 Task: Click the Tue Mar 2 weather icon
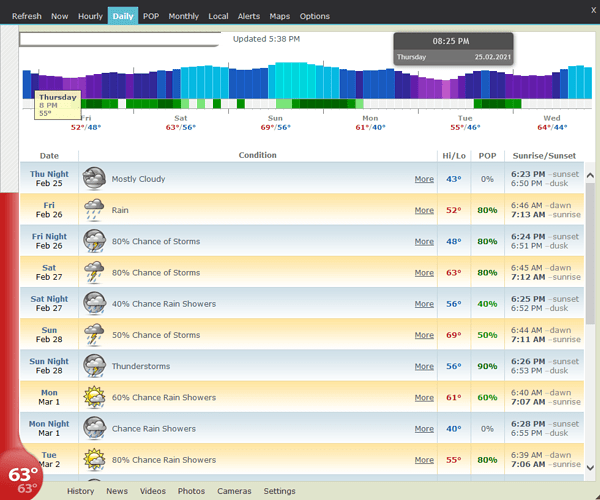(x=95, y=460)
